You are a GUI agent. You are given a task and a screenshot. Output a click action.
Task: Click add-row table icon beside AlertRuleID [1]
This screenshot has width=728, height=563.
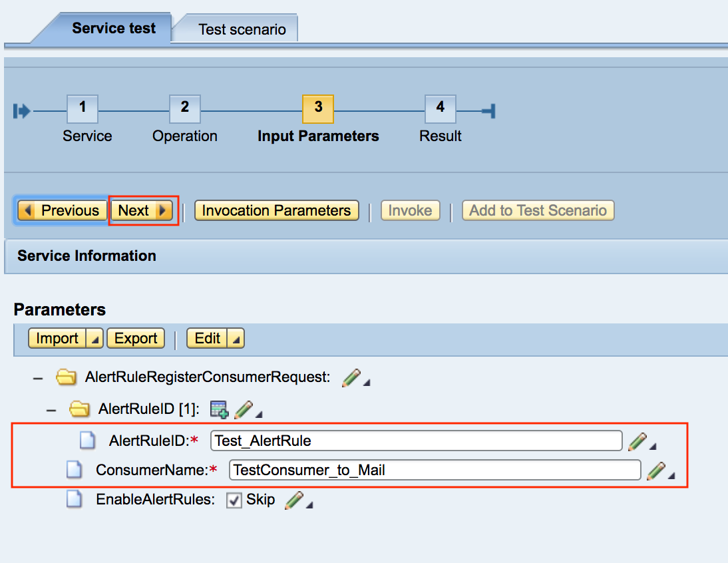(x=219, y=409)
